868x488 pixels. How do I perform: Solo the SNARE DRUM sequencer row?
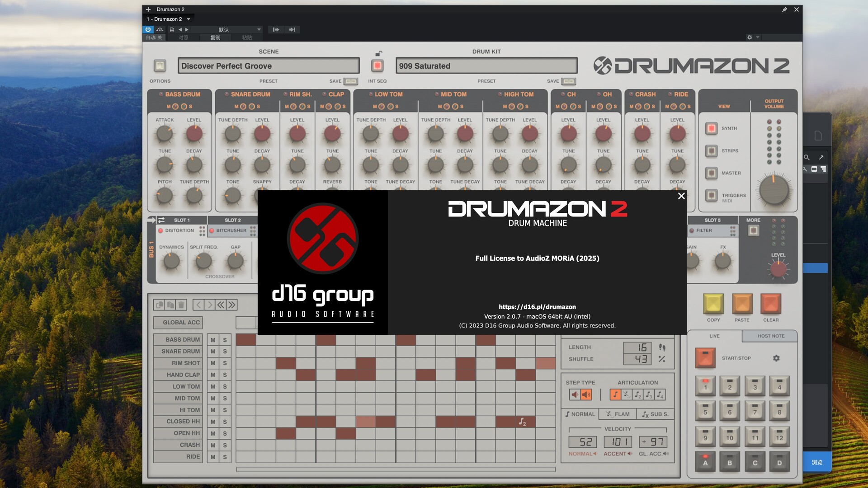(225, 352)
